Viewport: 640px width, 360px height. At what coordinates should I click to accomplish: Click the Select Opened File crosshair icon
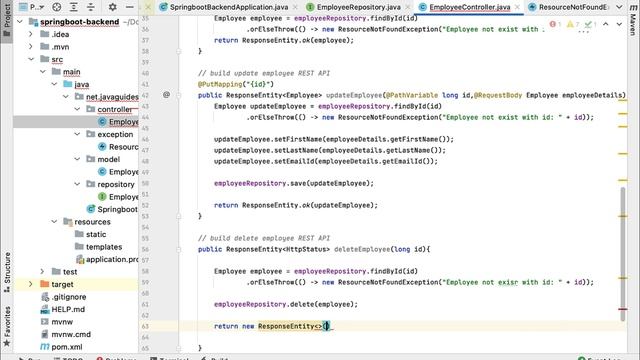point(57,7)
